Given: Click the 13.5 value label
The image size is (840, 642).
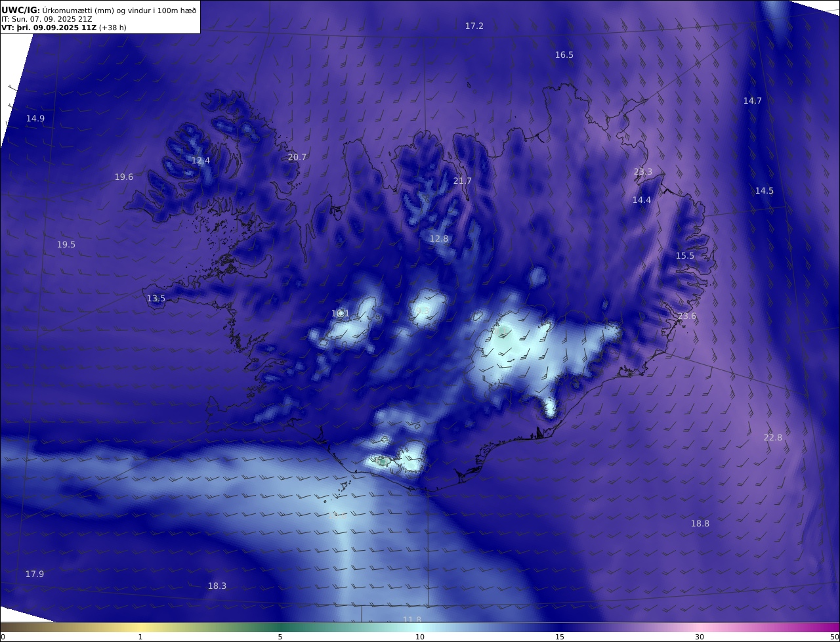Looking at the screenshot, I should (156, 298).
